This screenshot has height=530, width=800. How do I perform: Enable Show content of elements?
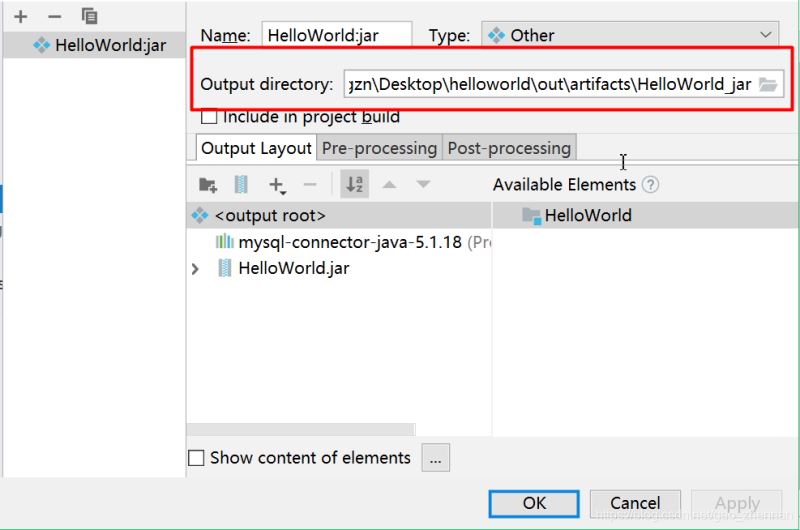click(x=196, y=458)
